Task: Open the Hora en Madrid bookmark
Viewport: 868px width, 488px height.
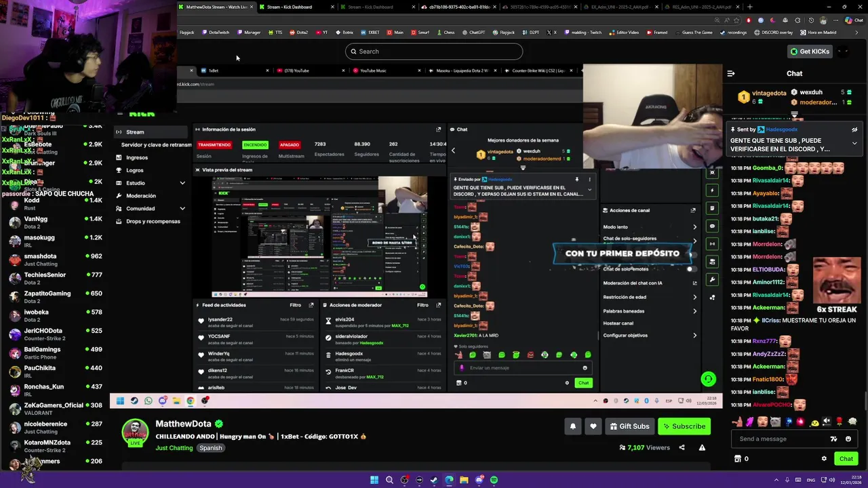Action: [x=818, y=33]
